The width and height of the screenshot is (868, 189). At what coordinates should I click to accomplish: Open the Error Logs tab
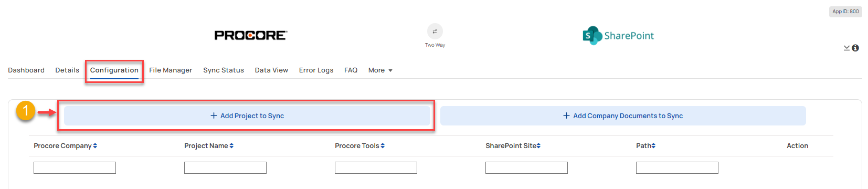tap(316, 70)
